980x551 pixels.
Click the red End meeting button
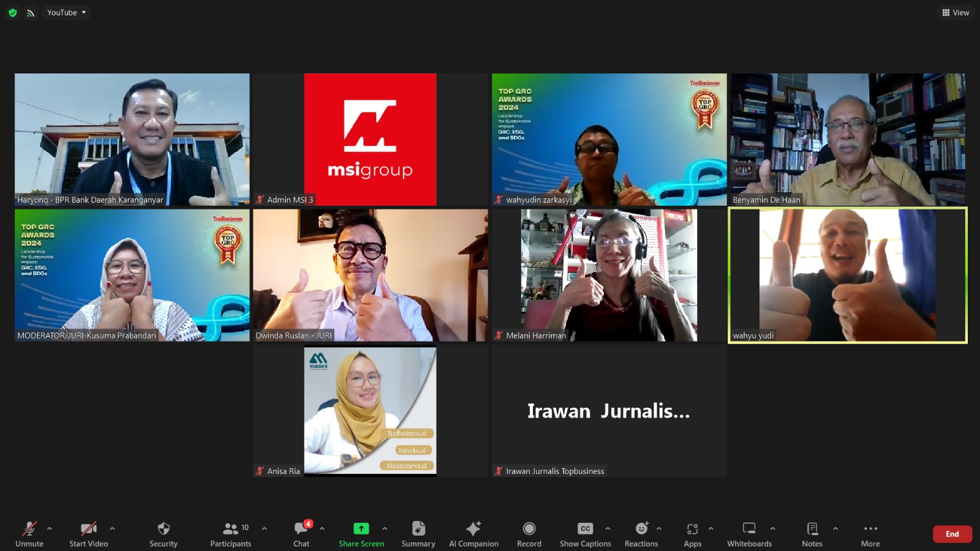click(x=952, y=534)
